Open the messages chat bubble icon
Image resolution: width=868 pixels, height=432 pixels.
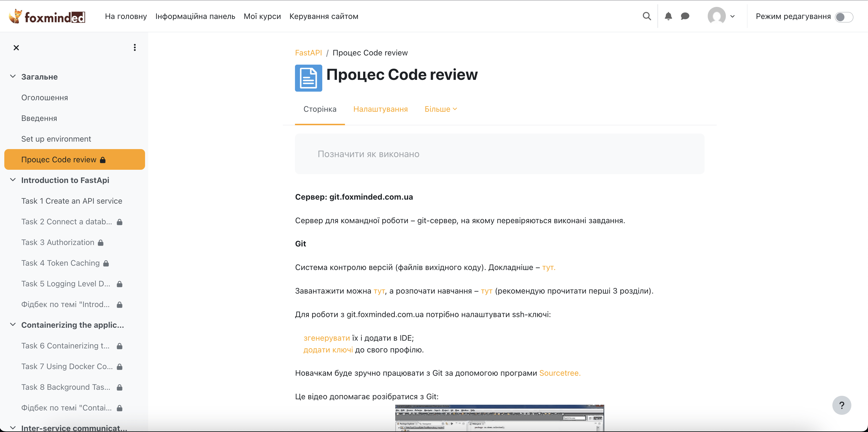pos(685,16)
